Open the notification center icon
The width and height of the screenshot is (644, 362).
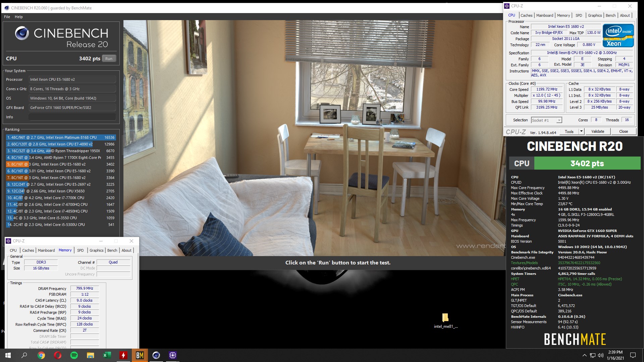coord(633,355)
